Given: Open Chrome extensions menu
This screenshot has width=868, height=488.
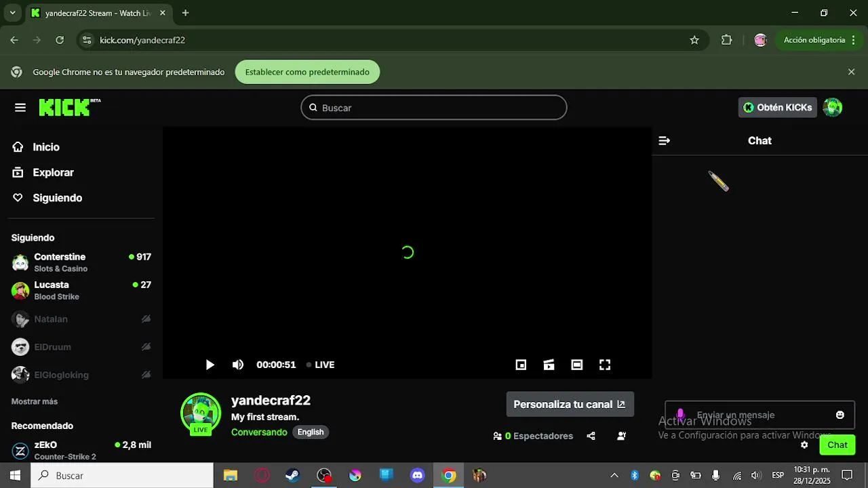Looking at the screenshot, I should pyautogui.click(x=726, y=40).
